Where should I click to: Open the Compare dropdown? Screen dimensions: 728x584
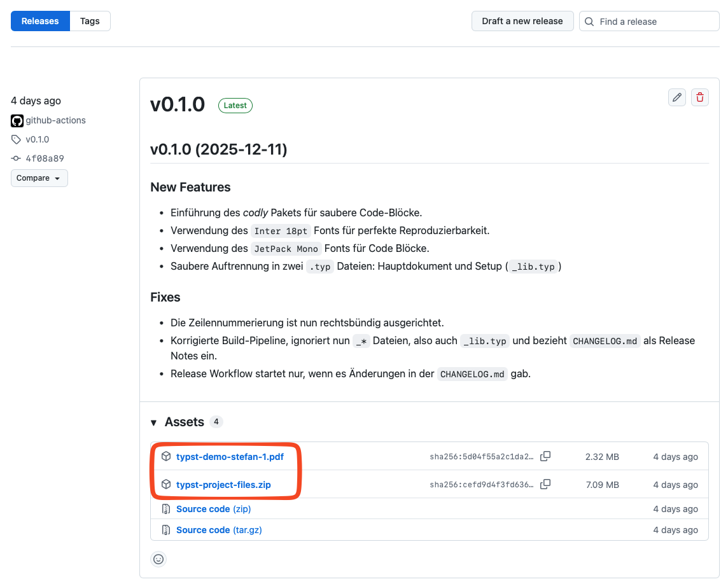pos(39,178)
